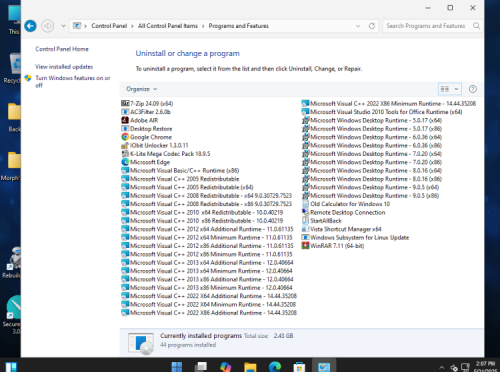Select the AC3Filter 2.6.0b icon

[x=125, y=112]
